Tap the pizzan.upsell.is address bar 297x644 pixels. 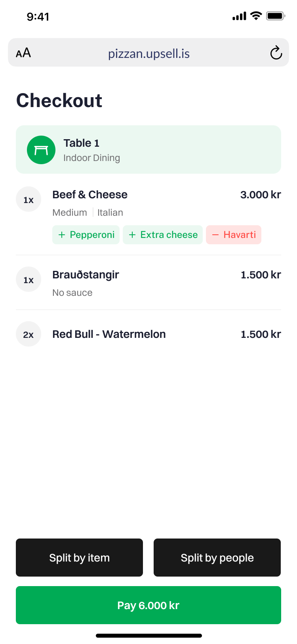click(148, 53)
